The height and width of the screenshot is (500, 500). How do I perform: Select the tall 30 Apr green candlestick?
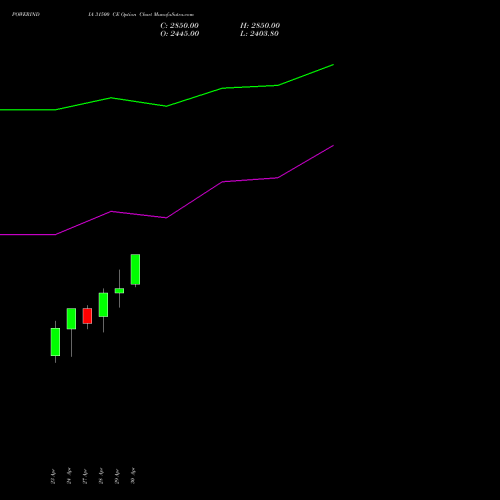pos(135,269)
